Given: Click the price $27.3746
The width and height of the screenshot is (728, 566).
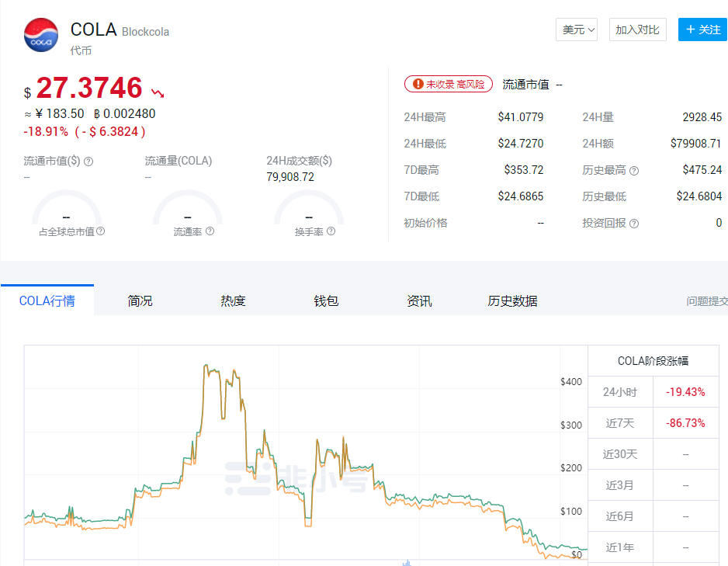Looking at the screenshot, I should (x=89, y=88).
